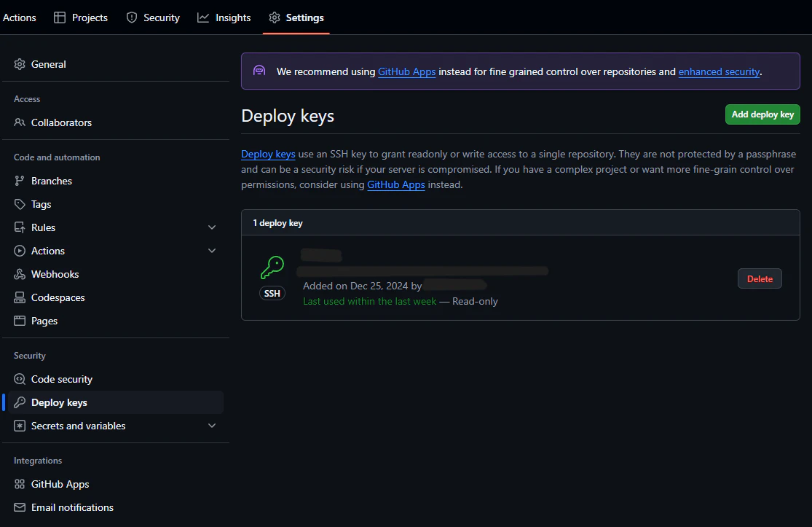
Task: Go to Tags settings
Action: pyautogui.click(x=116, y=204)
